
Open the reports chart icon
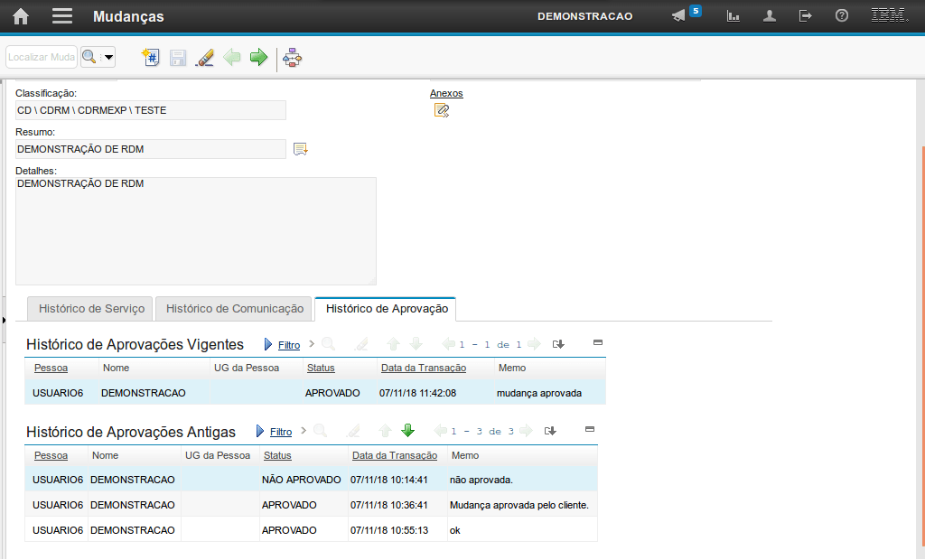click(733, 16)
